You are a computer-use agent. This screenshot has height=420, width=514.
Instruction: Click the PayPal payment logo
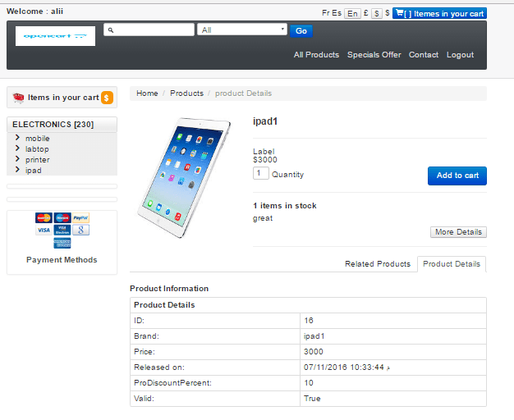coord(80,218)
